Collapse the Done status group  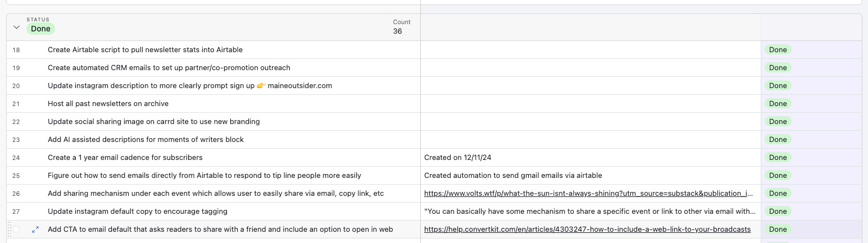point(16,27)
